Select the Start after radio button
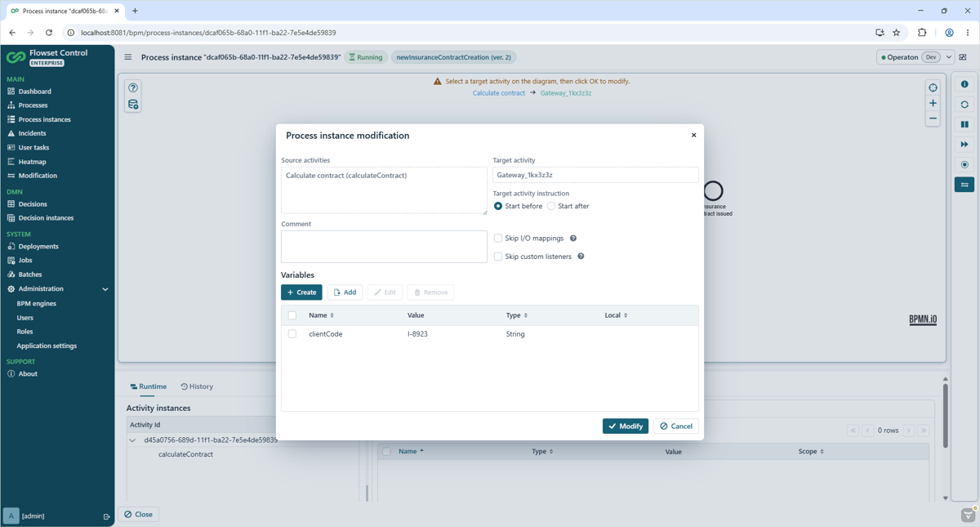Viewport: 980px width, 527px height. [551, 206]
